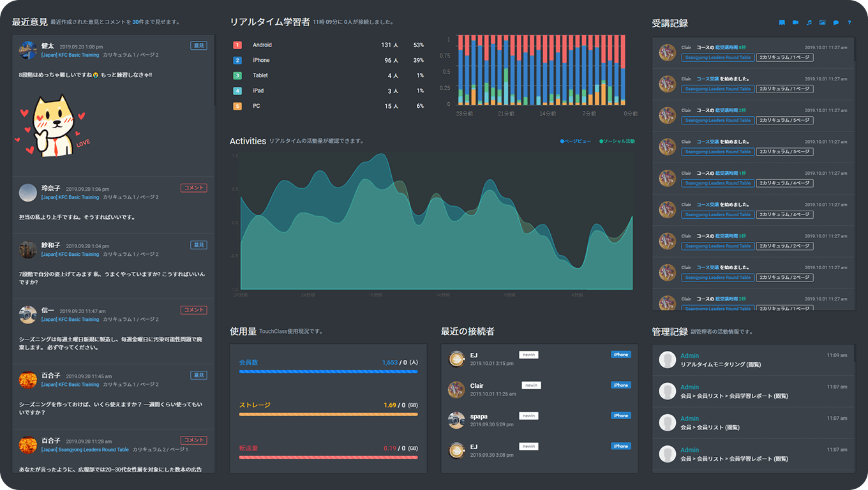This screenshot has width=868, height=490.
Task: Open Ssangyong Leaders Round Table link under 百合子
Action: (85, 450)
